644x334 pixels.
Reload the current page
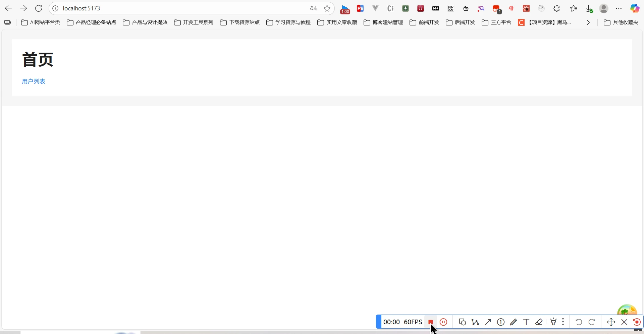[39, 8]
